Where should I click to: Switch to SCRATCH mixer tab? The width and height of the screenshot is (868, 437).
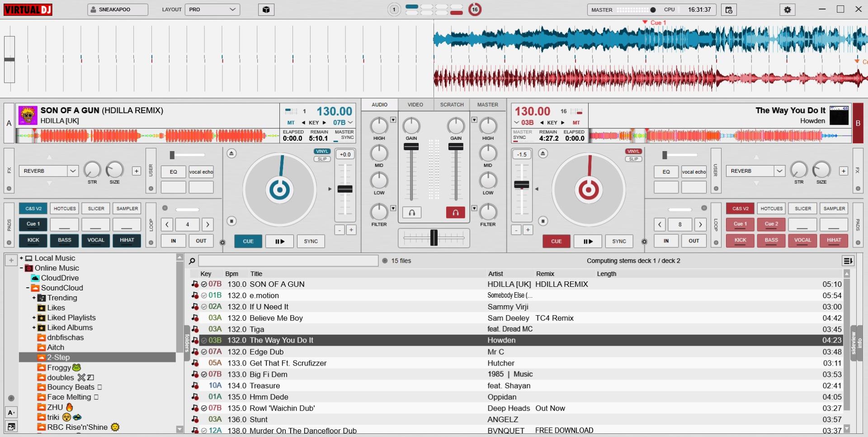pos(452,104)
